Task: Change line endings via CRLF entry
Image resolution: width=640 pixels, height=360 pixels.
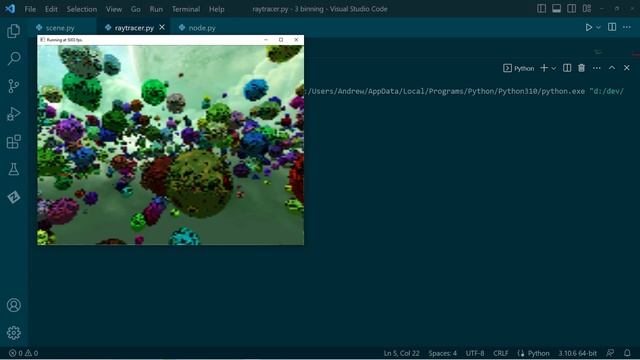Action: [x=500, y=353]
